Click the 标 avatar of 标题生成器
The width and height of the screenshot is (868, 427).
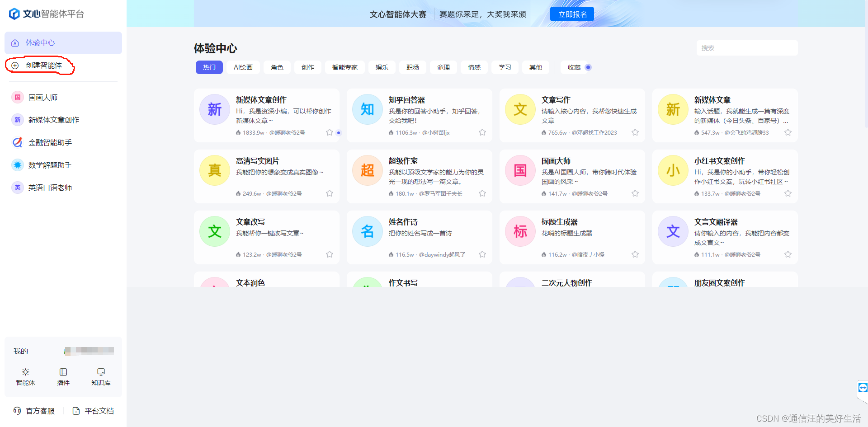click(520, 231)
